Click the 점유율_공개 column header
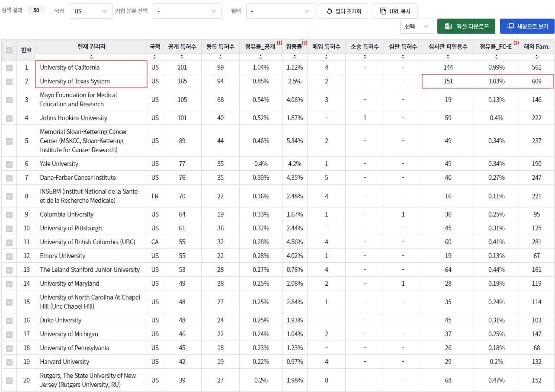 click(x=261, y=46)
